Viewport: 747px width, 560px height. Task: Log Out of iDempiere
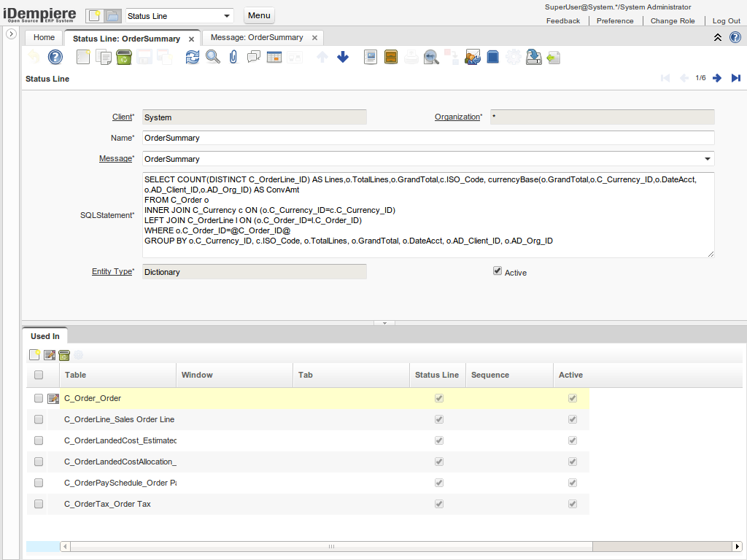tap(726, 20)
